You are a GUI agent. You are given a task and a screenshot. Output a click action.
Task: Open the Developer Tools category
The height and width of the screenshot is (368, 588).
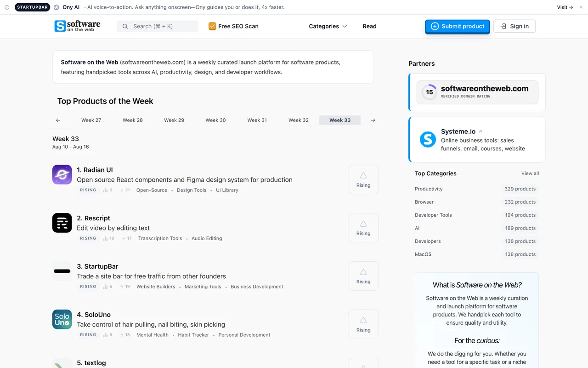(433, 215)
